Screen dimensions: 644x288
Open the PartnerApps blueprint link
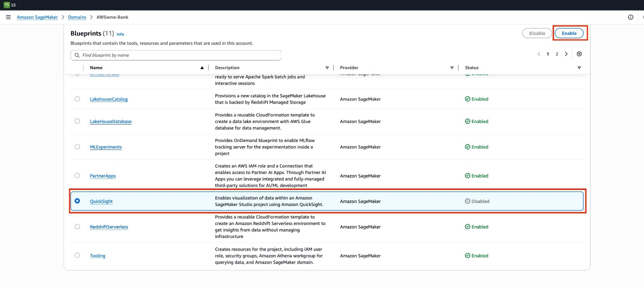click(102, 176)
